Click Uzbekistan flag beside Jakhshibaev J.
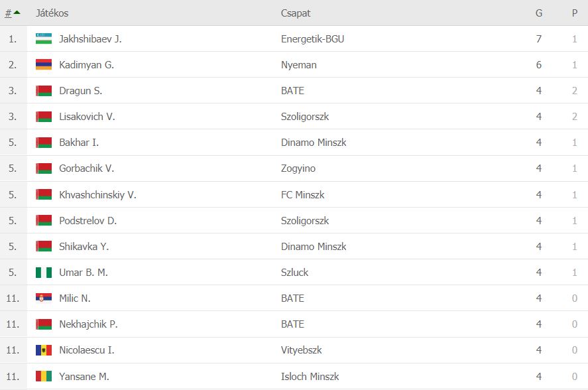 44,39
